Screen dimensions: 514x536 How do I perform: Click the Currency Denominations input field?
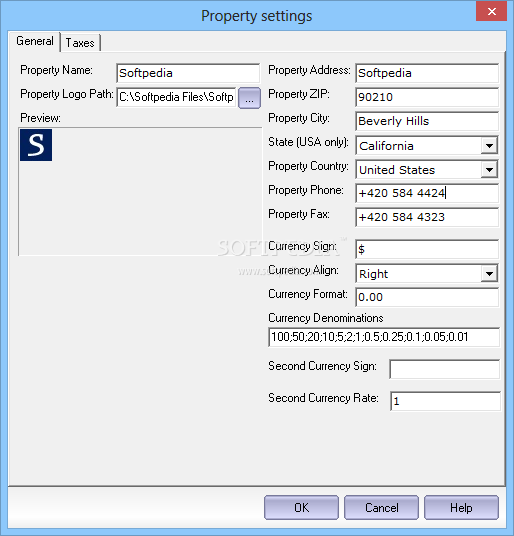(x=384, y=337)
